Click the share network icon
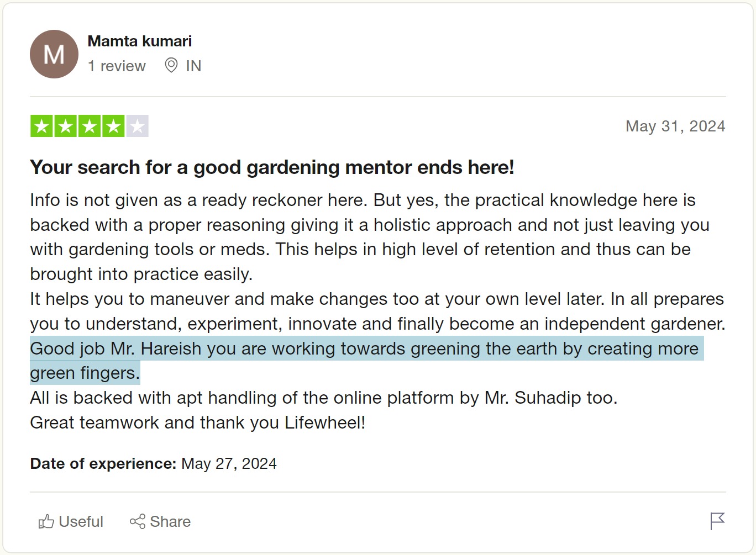Screen dimensions: 756x555 click(137, 521)
